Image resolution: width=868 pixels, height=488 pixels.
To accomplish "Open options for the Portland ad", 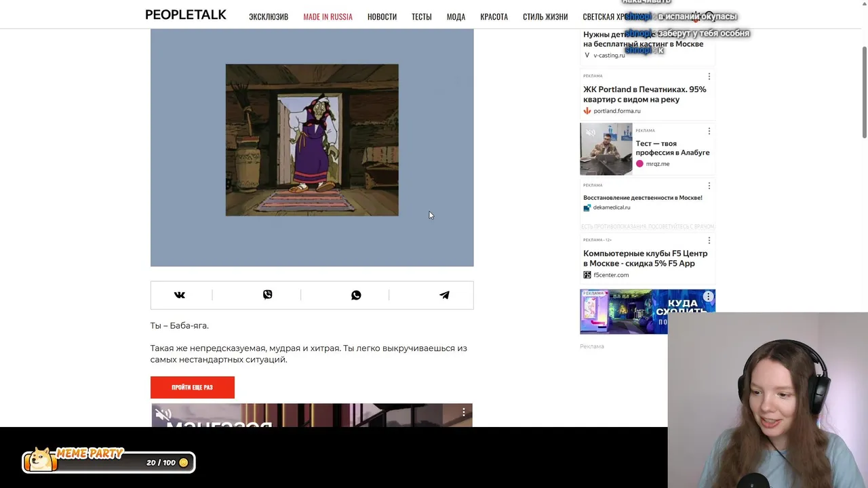I will click(709, 77).
